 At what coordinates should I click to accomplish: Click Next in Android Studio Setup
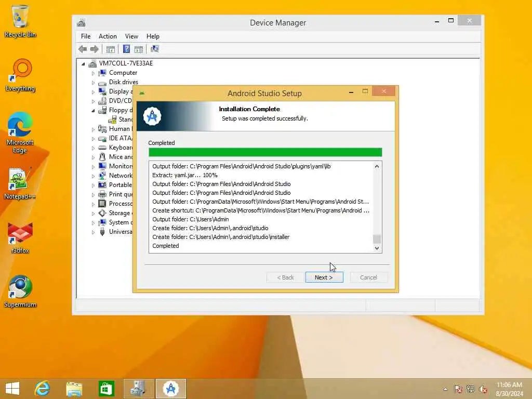[324, 277]
